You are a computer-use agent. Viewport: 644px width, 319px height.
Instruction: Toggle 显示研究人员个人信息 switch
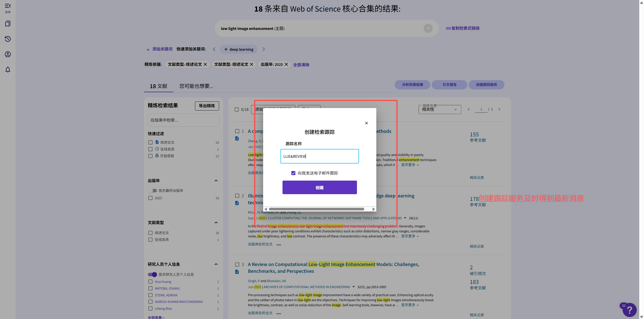coord(152,275)
